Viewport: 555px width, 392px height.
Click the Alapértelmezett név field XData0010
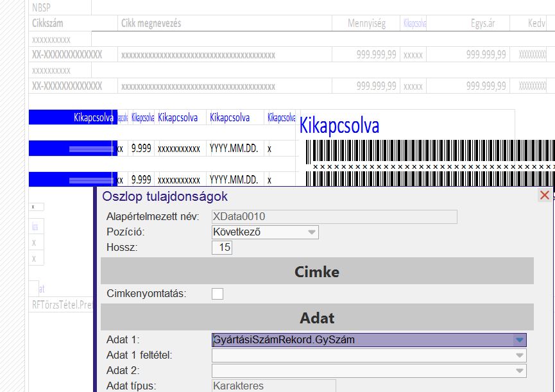point(334,216)
